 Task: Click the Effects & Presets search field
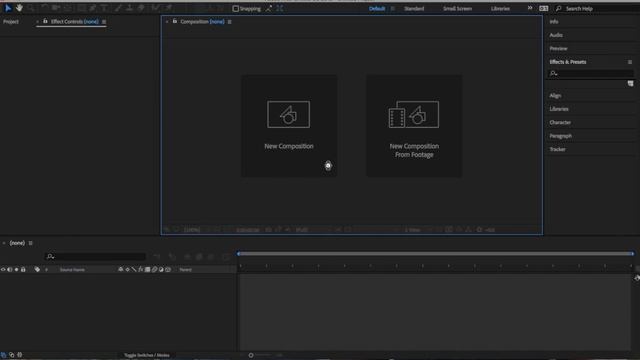click(x=591, y=73)
